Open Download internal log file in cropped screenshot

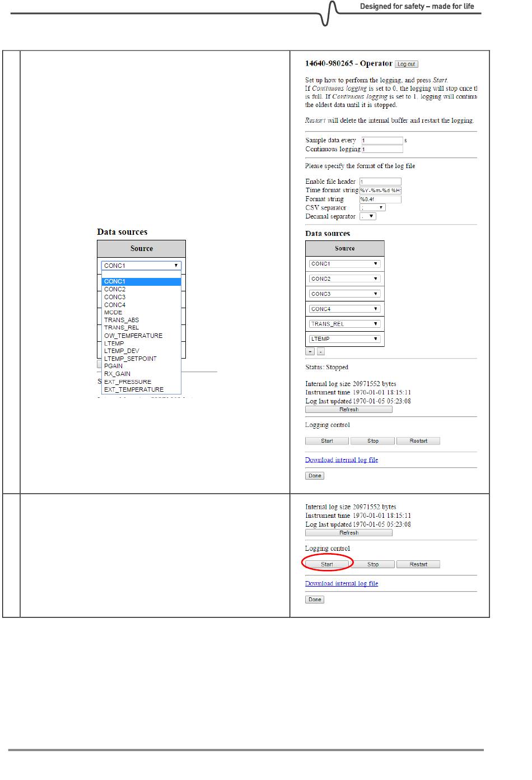point(342,584)
